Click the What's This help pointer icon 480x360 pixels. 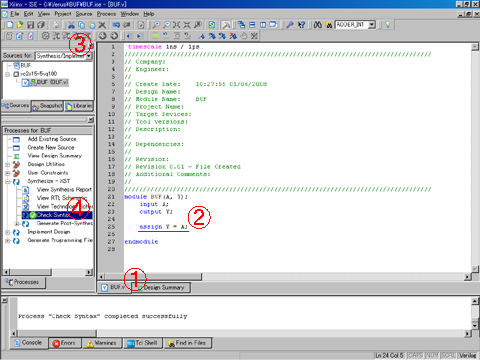click(301, 25)
